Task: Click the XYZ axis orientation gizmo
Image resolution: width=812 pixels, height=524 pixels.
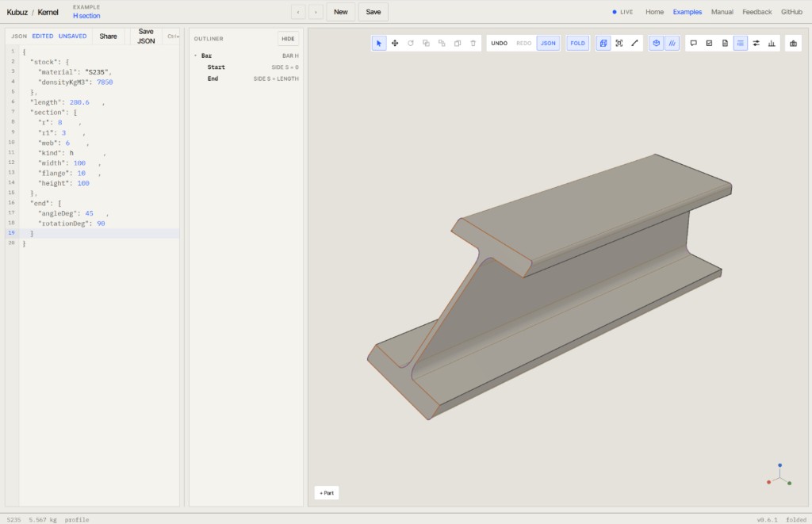Action: point(779,476)
